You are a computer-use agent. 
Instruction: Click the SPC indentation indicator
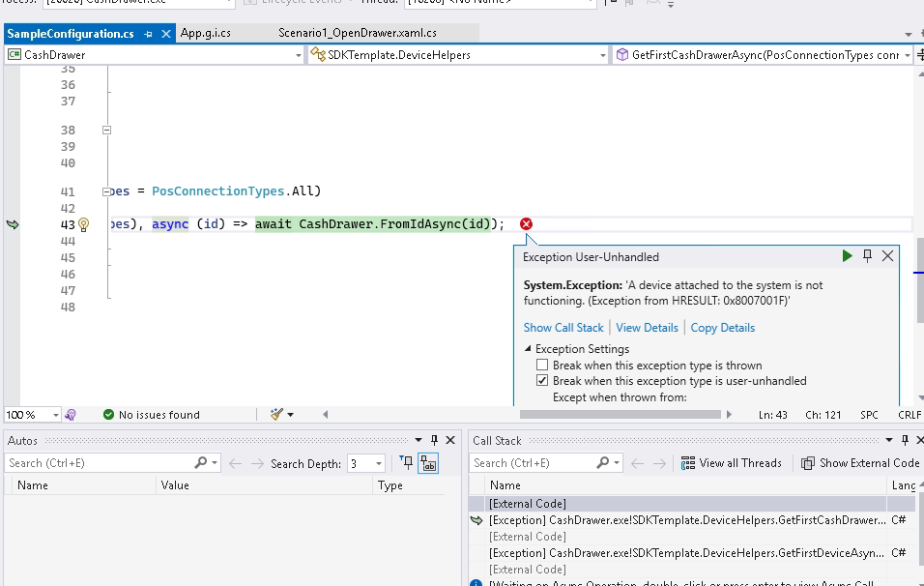pyautogui.click(x=869, y=415)
